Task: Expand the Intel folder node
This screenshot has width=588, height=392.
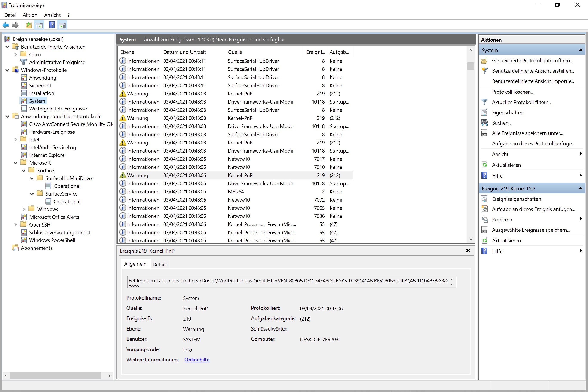Action: point(15,139)
